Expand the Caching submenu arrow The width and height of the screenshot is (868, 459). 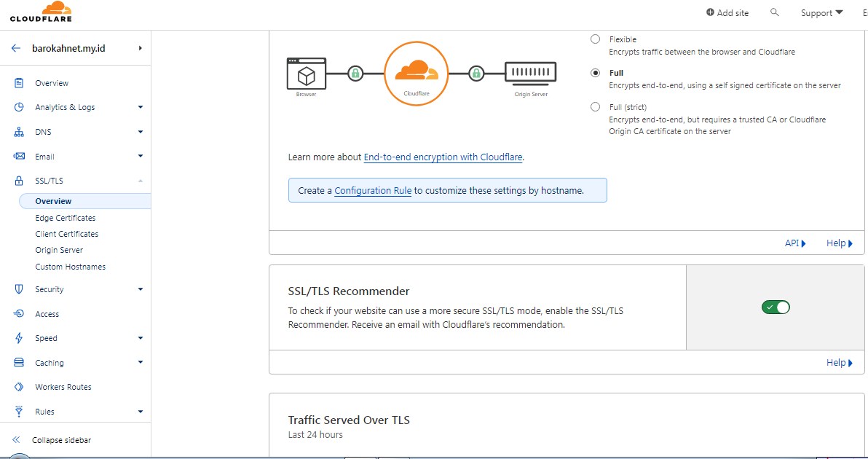click(x=141, y=362)
